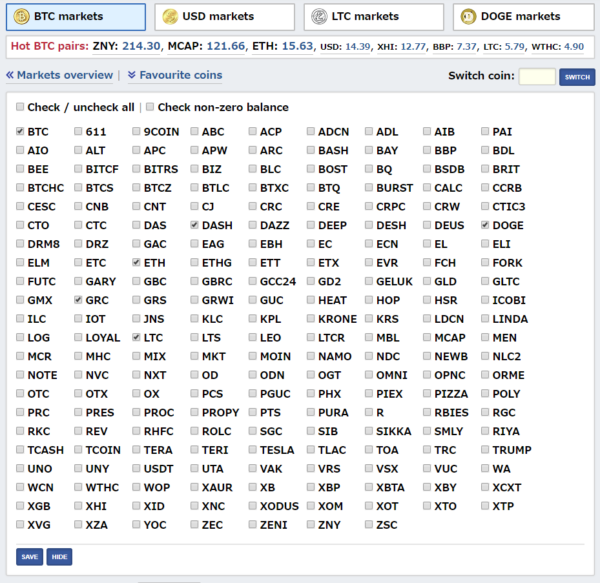Check the ZEC coin checkbox
This screenshot has height=583, width=600.
tap(194, 524)
